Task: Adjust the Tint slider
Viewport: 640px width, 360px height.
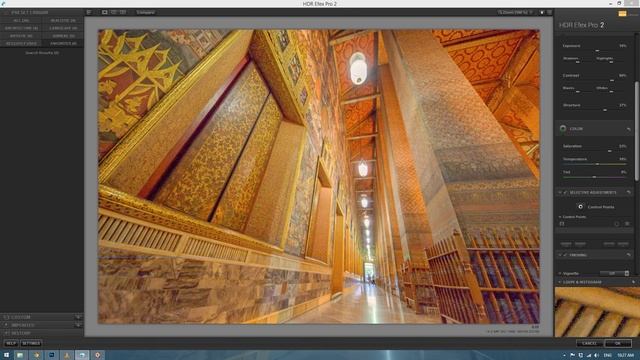Action: pos(594,177)
